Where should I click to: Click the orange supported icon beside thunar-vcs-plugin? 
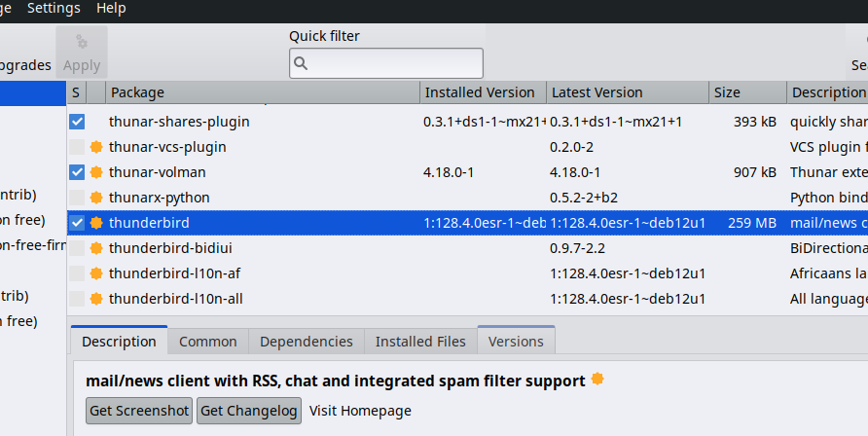click(x=96, y=147)
